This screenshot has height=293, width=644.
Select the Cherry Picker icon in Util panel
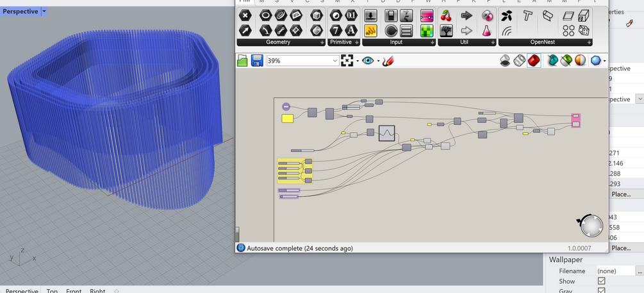coord(446,16)
